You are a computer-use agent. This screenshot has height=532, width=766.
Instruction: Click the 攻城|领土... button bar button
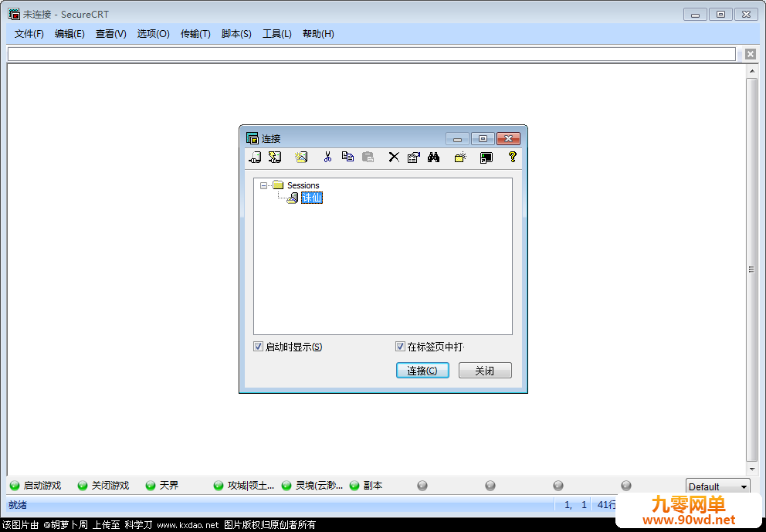(244, 485)
